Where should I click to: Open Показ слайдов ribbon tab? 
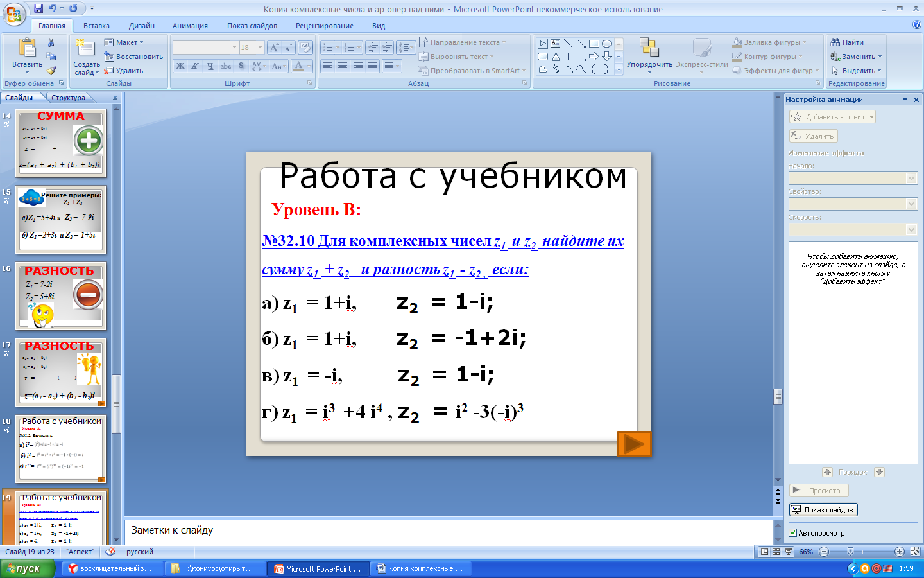[x=252, y=26]
